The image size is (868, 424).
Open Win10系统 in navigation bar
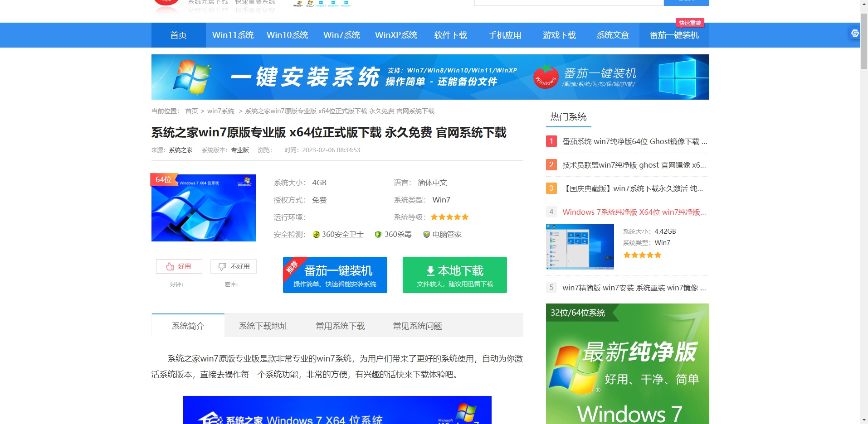(x=287, y=35)
